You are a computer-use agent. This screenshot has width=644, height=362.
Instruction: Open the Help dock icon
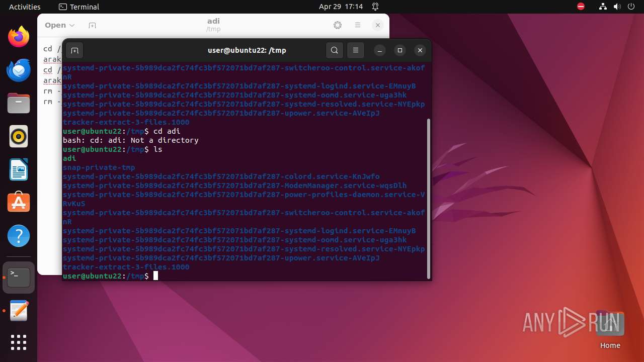tap(19, 236)
